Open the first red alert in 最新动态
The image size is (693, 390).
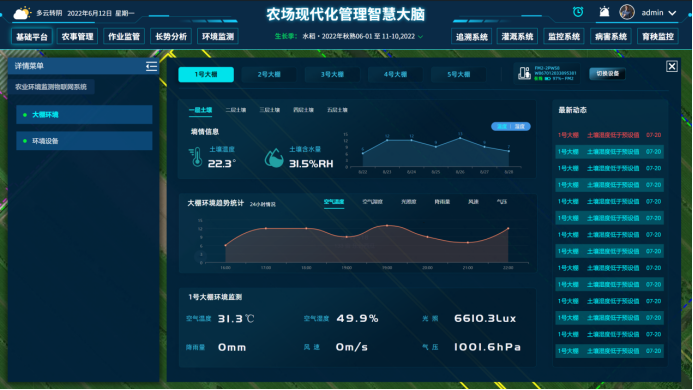click(x=609, y=135)
